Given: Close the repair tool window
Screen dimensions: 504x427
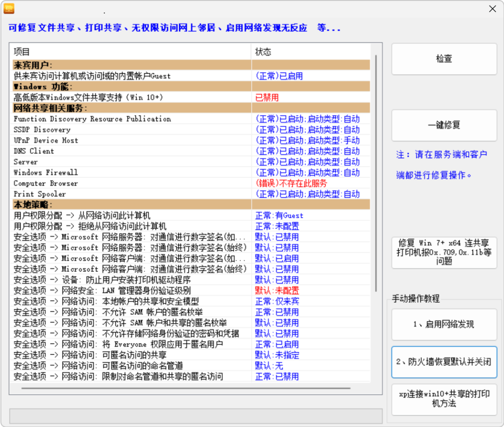Looking at the screenshot, I should pos(492,9).
